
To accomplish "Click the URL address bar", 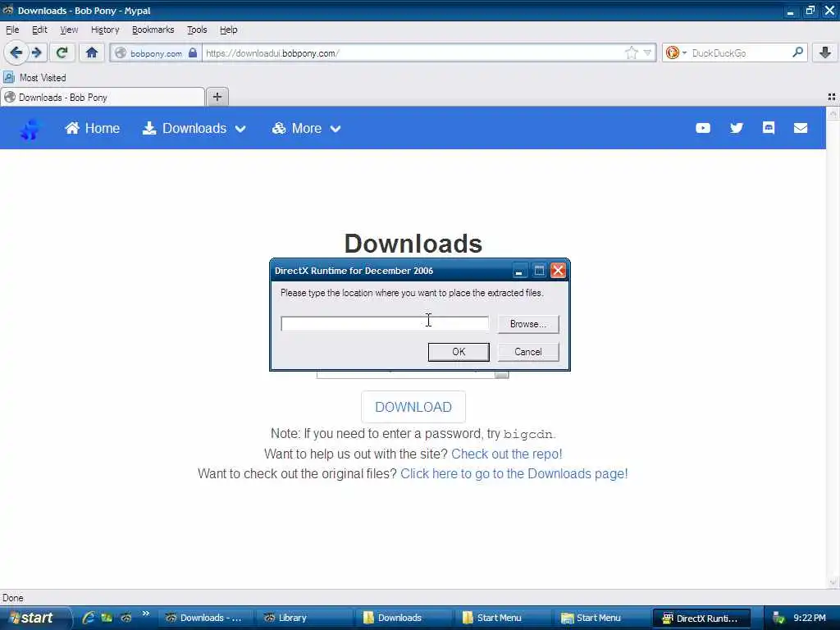I will [413, 53].
